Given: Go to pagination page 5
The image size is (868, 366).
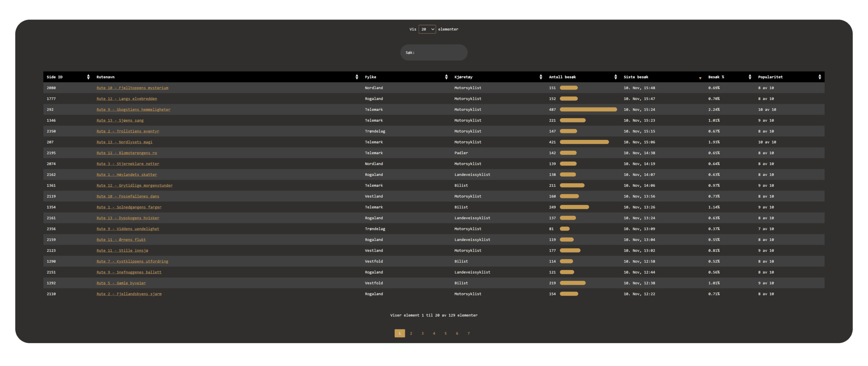Looking at the screenshot, I should click(446, 333).
